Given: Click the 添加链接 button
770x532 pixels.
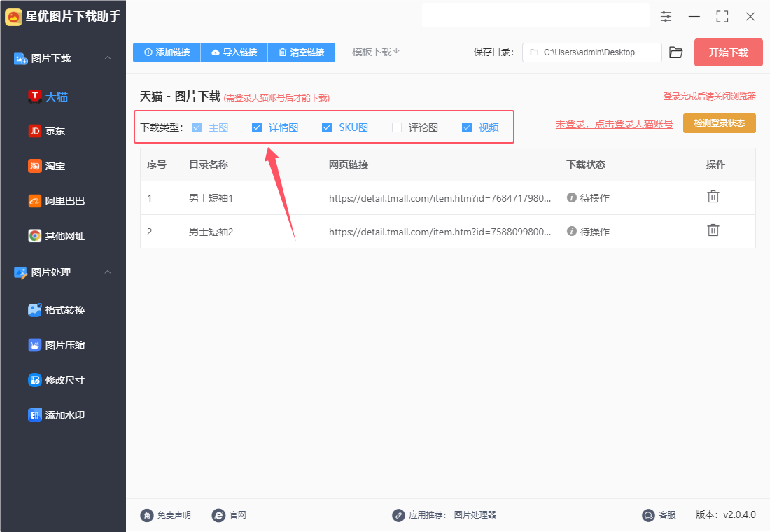Looking at the screenshot, I should [x=167, y=52].
